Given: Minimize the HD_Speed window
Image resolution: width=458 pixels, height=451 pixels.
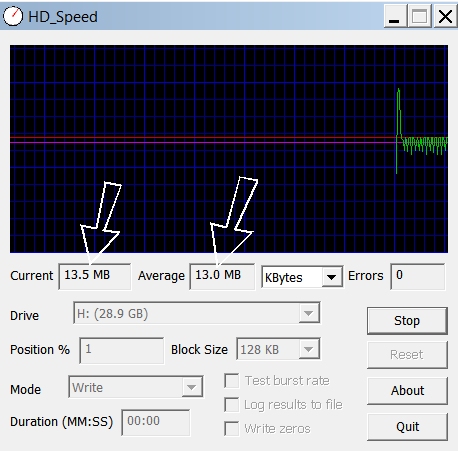Looking at the screenshot, I should click(x=395, y=16).
